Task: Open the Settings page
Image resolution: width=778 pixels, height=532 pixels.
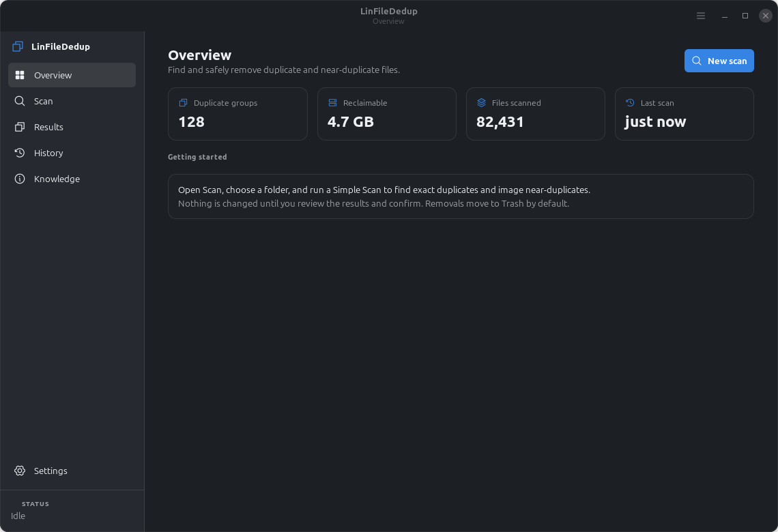Action: 72,471
